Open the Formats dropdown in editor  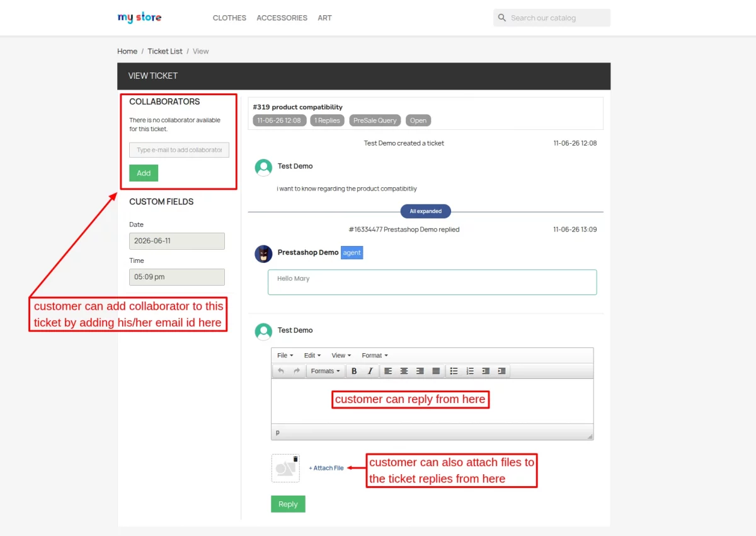[x=325, y=371]
